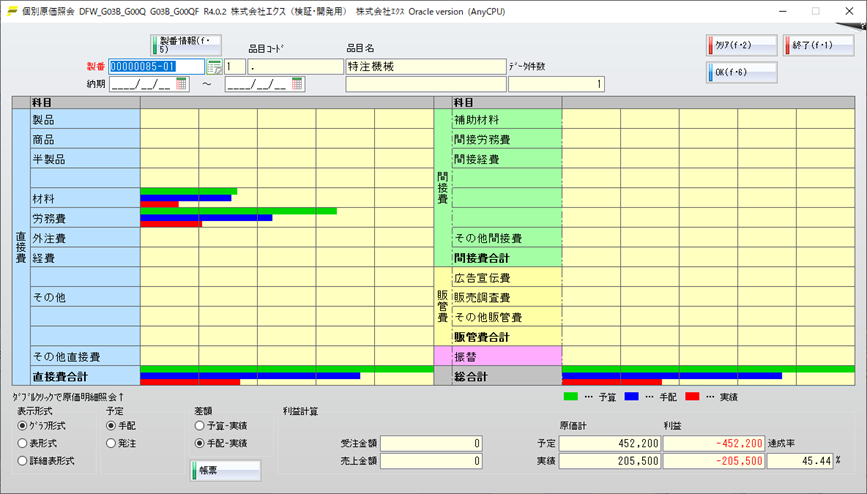Screen dimensions: 867x494
Task: Switch display to 表形式
Action: click(23, 443)
